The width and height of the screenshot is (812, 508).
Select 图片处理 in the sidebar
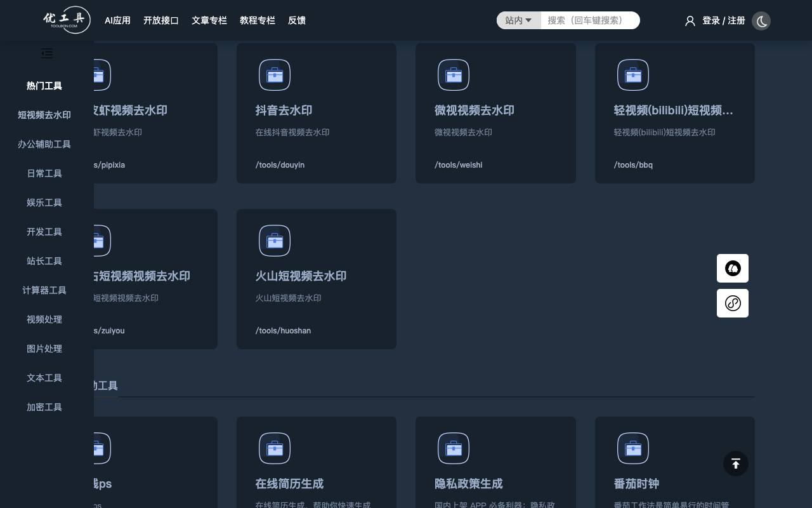[44, 349]
